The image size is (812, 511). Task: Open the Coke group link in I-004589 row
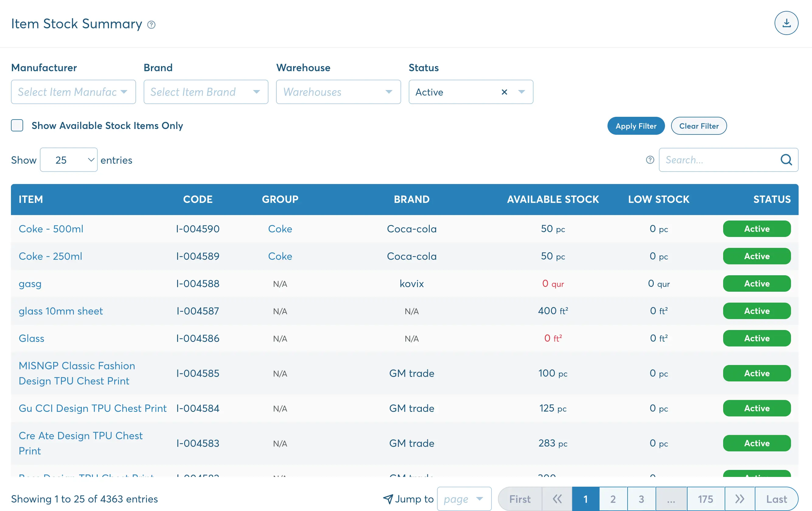[x=280, y=256]
